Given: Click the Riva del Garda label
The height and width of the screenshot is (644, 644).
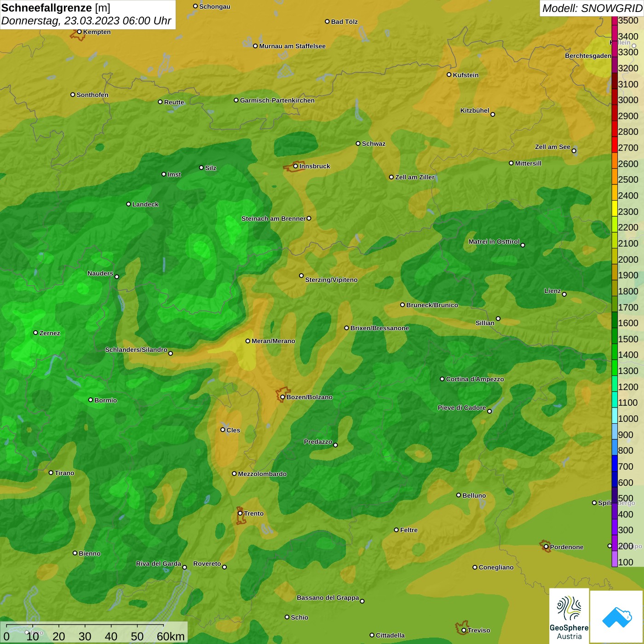Looking at the screenshot, I should (x=159, y=563).
